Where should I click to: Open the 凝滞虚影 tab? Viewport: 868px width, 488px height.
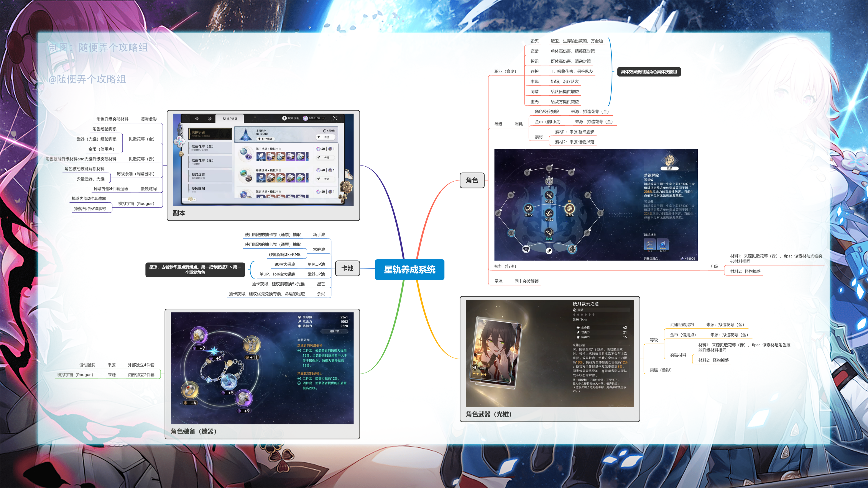(x=210, y=176)
